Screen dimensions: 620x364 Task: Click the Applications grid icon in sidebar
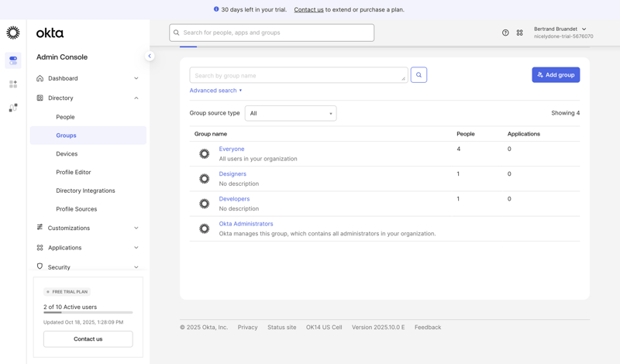click(x=40, y=248)
